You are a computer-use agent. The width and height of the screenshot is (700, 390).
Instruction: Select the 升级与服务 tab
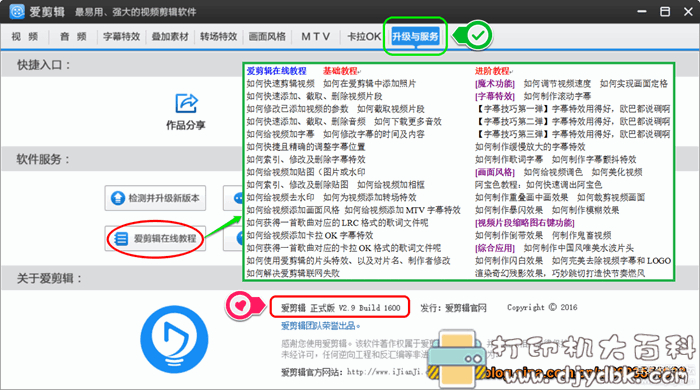pos(415,37)
